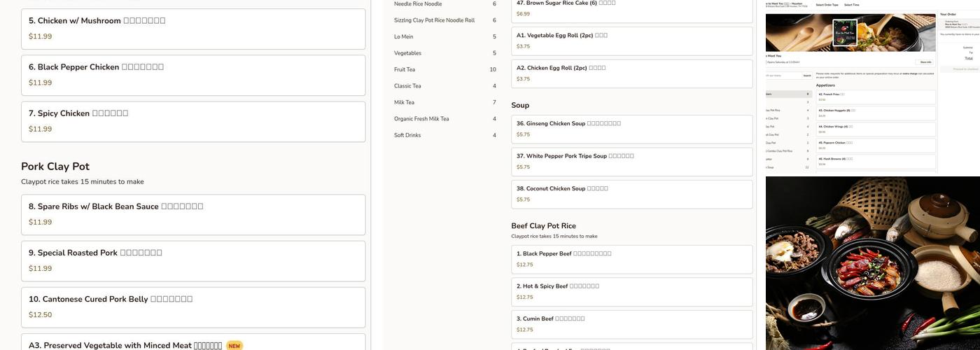Click the restaurant logo in the banner
Image resolution: width=980 pixels, height=350 pixels.
[x=845, y=33]
